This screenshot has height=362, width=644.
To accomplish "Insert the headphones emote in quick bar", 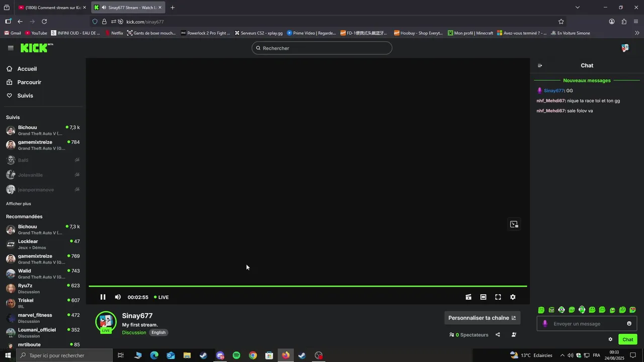I will click(582, 310).
